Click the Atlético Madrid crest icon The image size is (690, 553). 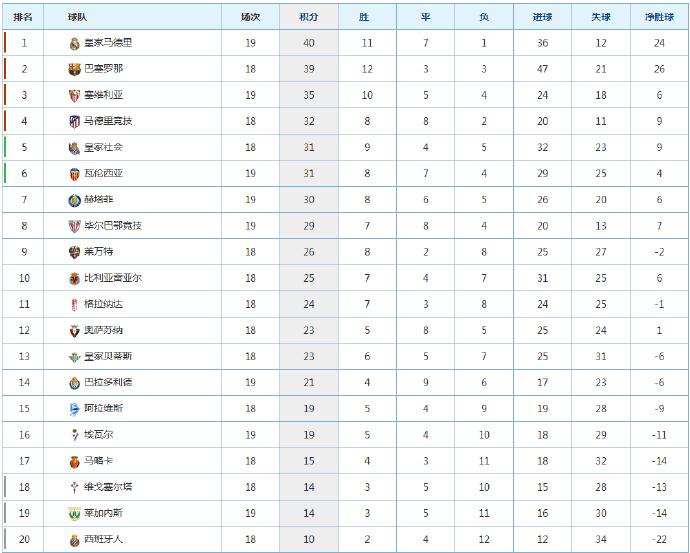(x=74, y=121)
